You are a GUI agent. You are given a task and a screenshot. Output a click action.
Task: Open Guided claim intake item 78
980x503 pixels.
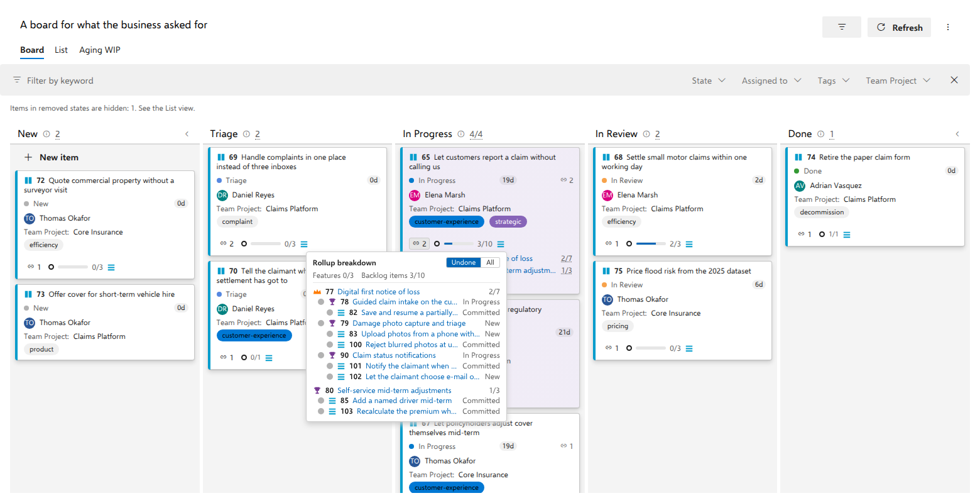pos(405,302)
